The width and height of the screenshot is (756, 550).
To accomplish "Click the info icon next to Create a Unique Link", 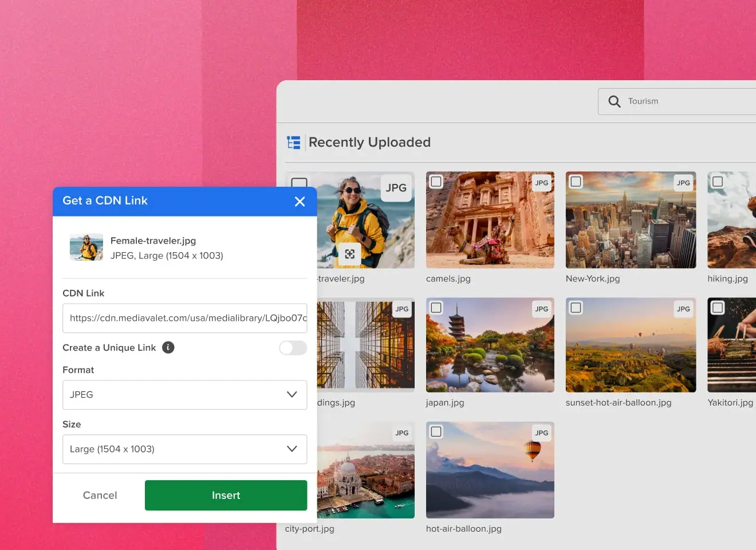I will point(168,348).
